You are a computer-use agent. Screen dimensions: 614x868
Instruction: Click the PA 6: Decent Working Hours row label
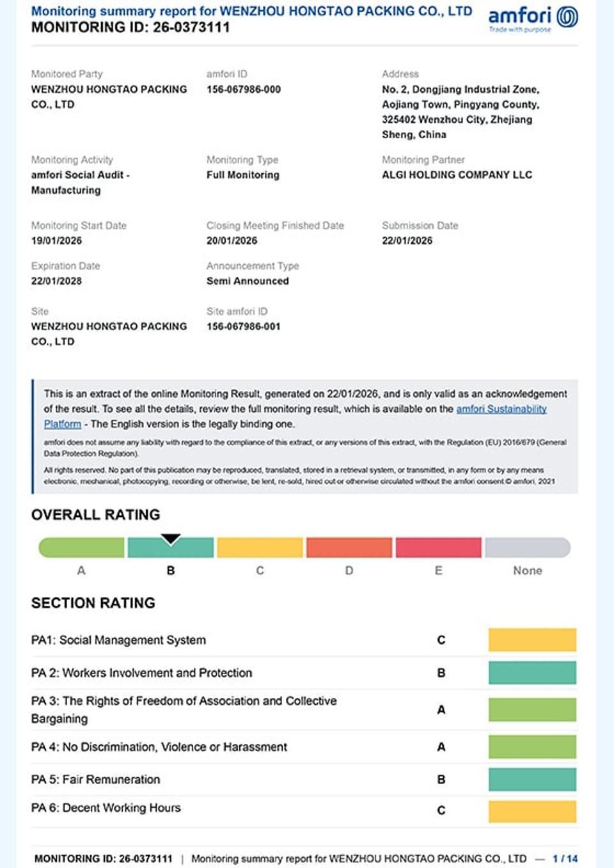(106, 808)
